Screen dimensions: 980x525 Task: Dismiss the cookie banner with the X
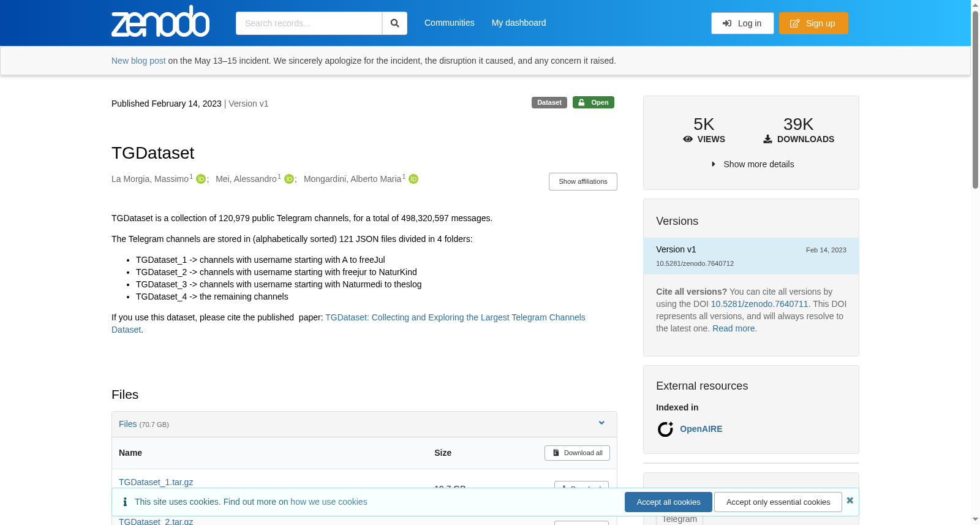850,500
